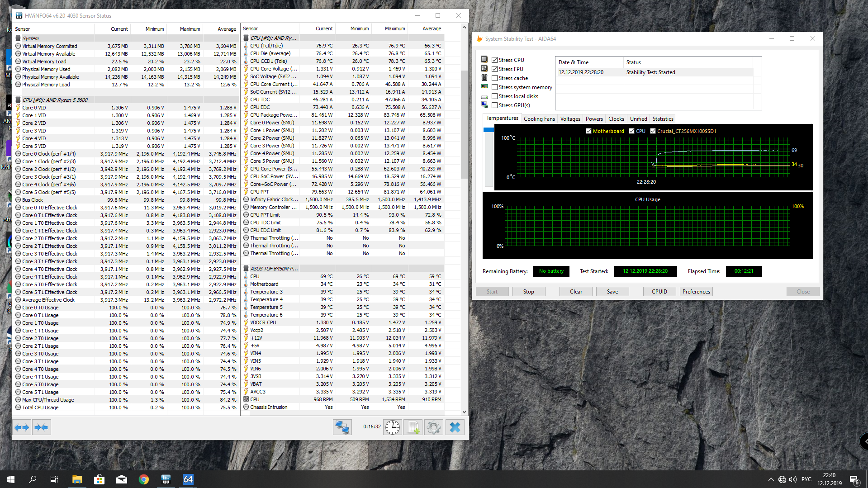Screen dimensions: 868x488
Task: Open Mail app from taskbar
Action: [121, 479]
